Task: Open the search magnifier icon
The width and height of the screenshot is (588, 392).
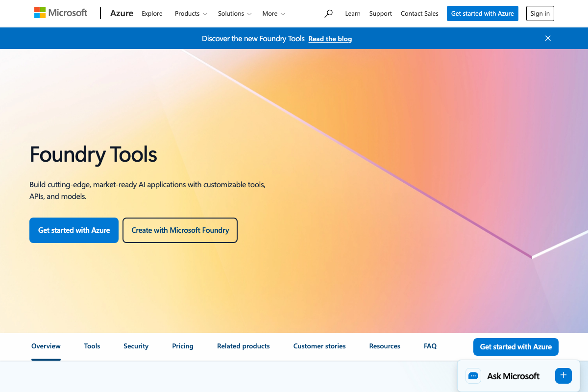Action: (329, 14)
